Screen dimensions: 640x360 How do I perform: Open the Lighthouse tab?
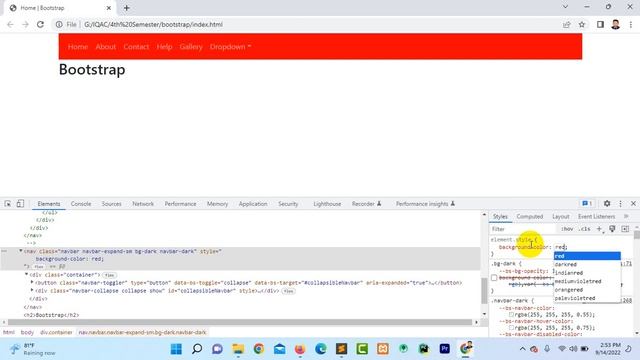pyautogui.click(x=327, y=204)
